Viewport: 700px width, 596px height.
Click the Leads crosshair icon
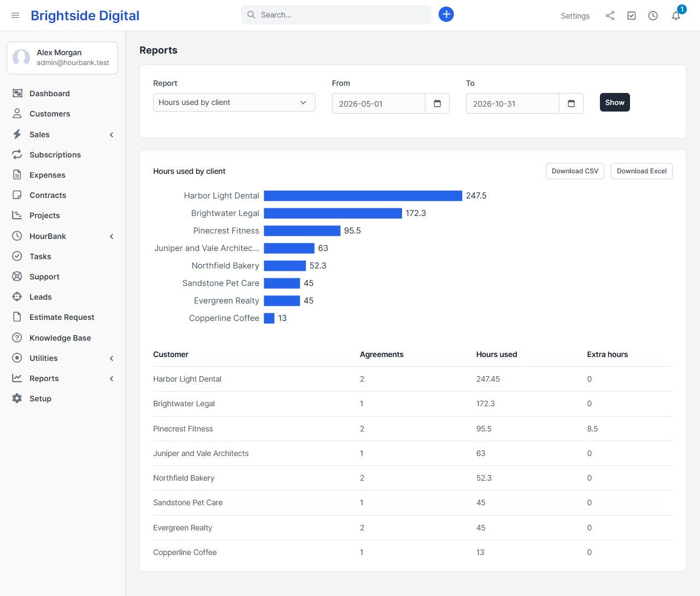17,297
